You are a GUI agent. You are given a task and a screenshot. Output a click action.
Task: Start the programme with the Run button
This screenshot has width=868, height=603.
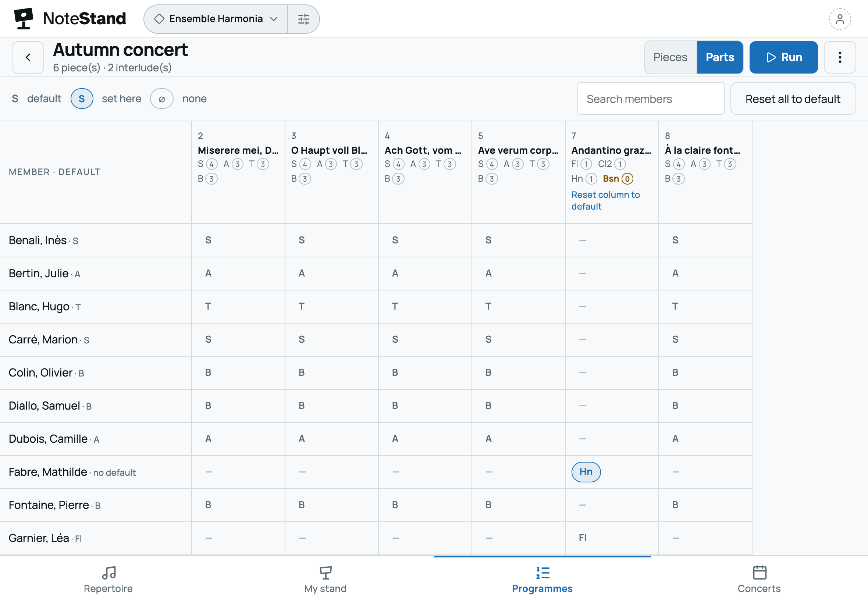click(783, 57)
